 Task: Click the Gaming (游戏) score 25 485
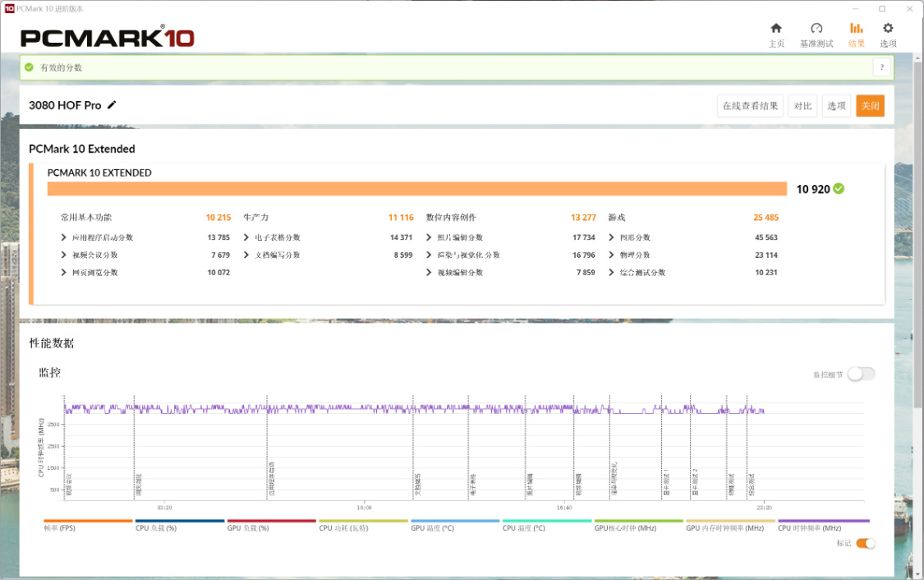(x=766, y=218)
